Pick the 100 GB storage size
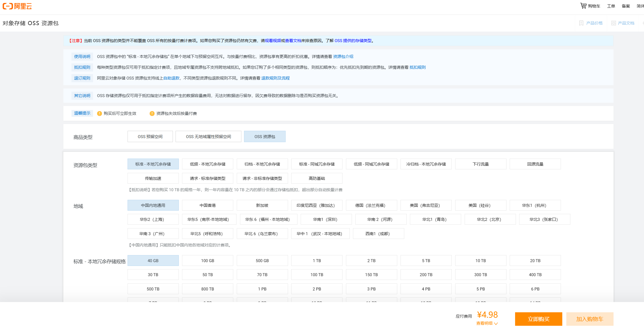The height and width of the screenshot is (329, 644). tap(208, 261)
